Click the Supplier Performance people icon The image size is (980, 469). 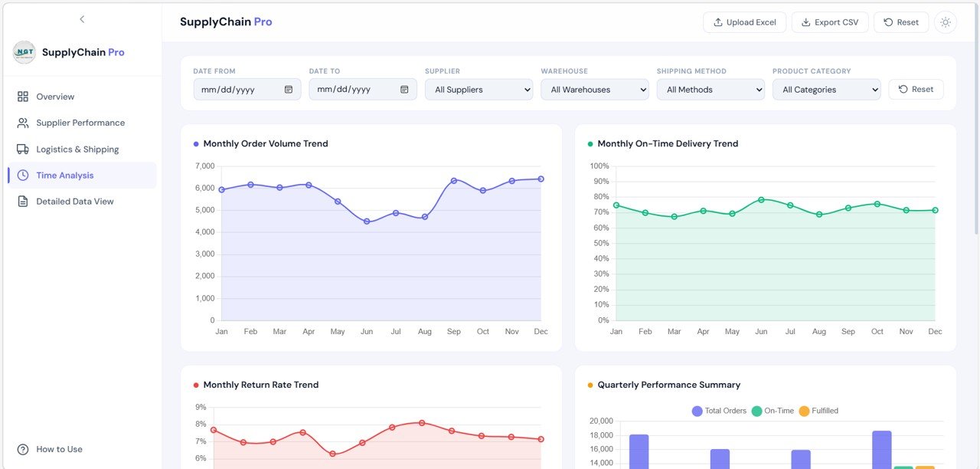(23, 123)
